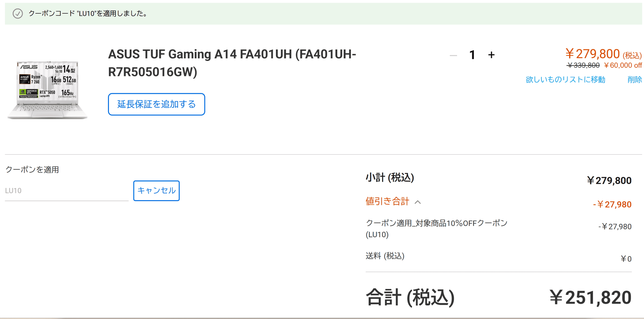Click the ￥60,000 off discount text

click(623, 65)
